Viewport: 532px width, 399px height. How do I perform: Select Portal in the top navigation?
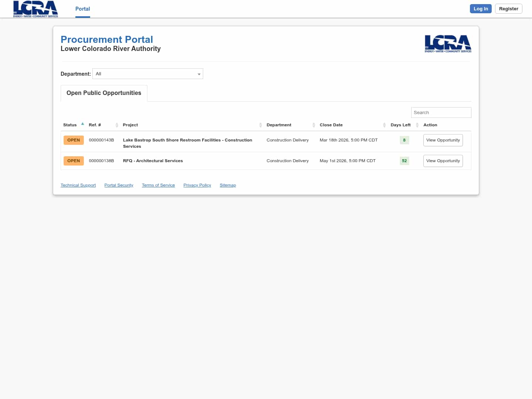click(x=82, y=9)
